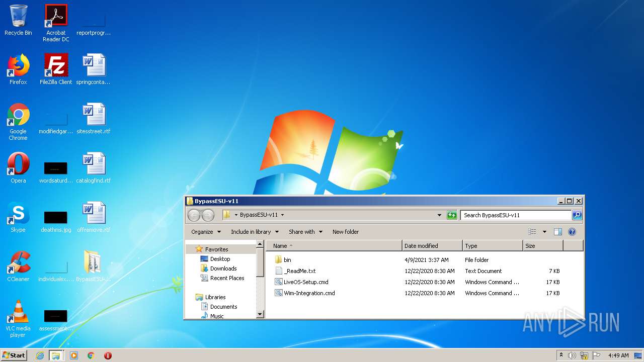Select sitesstreet.rtf file on desktop

tap(94, 119)
